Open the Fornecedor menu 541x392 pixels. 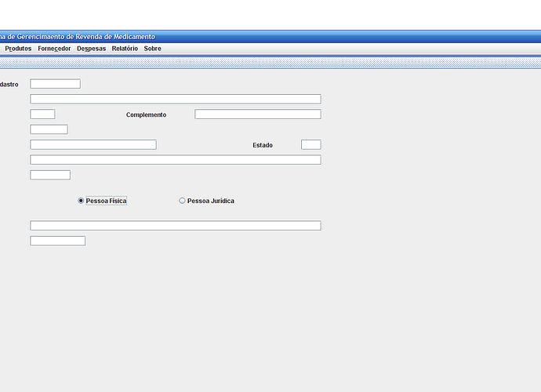click(x=54, y=49)
